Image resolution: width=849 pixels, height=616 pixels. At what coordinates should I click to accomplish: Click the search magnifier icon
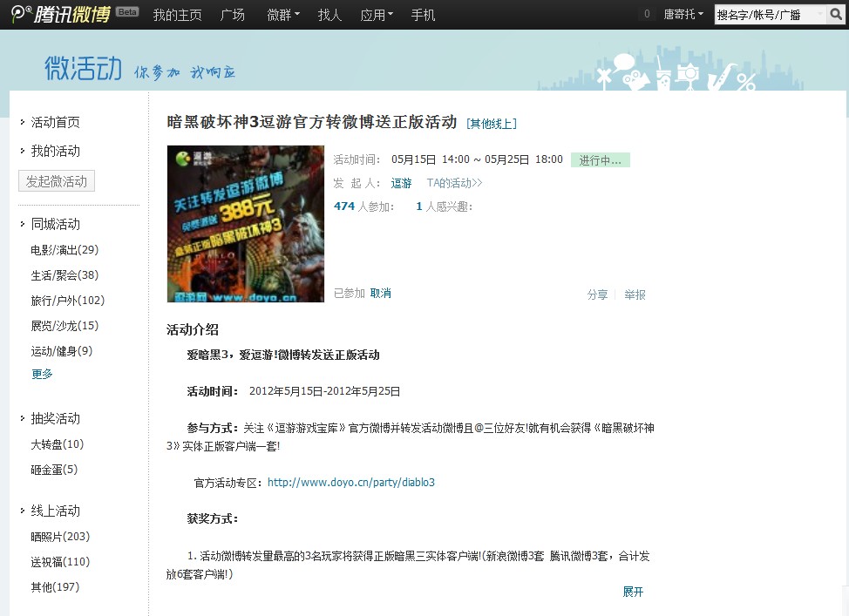835,15
